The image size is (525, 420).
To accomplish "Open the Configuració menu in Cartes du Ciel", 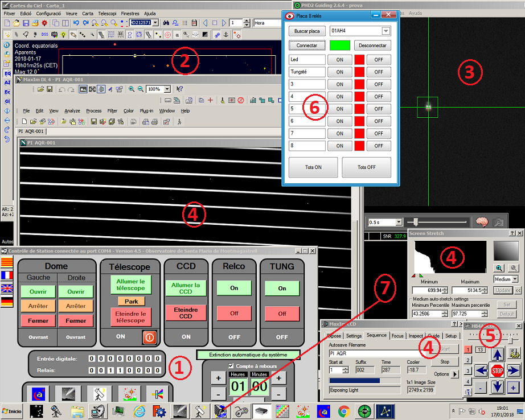I will point(48,14).
